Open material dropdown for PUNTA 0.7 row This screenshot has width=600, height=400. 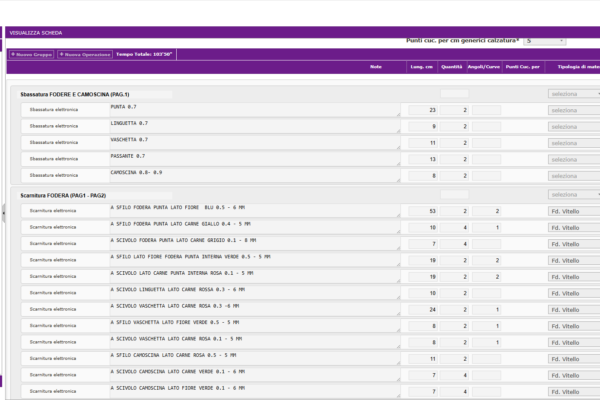click(574, 110)
